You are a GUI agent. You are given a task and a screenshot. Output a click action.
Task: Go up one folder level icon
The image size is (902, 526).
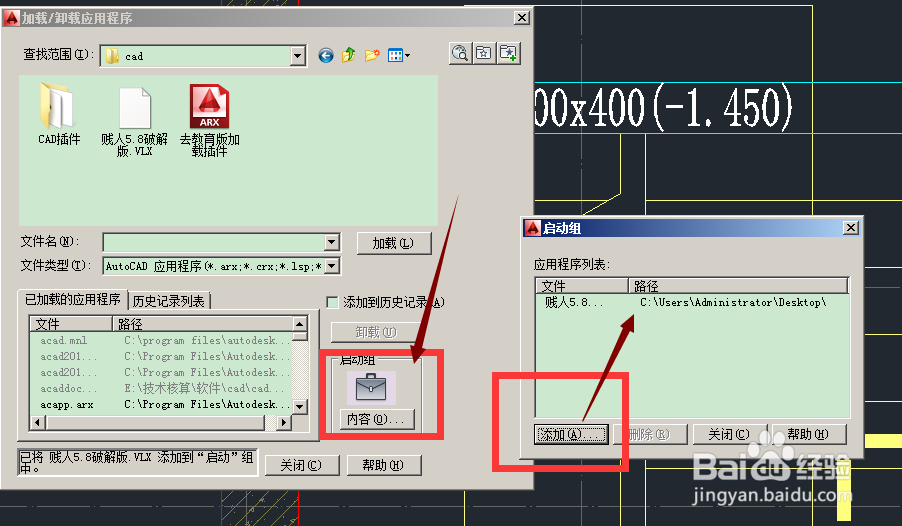pyautogui.click(x=349, y=55)
